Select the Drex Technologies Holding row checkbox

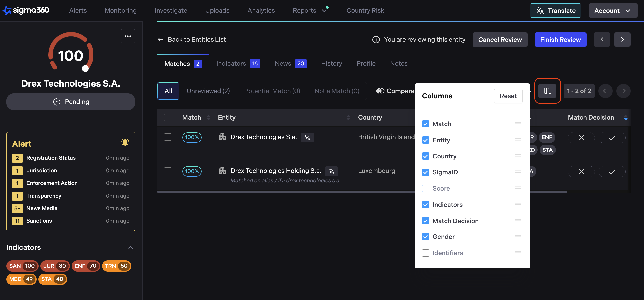[168, 171]
